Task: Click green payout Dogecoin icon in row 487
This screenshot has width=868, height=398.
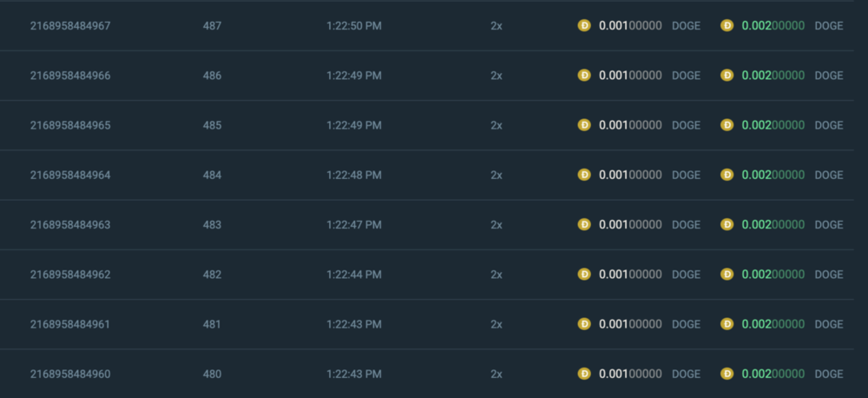Action: pyautogui.click(x=727, y=26)
